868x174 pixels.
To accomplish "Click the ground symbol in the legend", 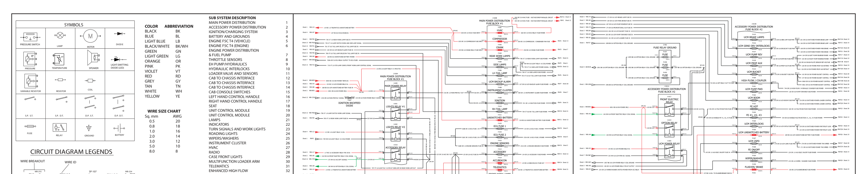I will [89, 128].
